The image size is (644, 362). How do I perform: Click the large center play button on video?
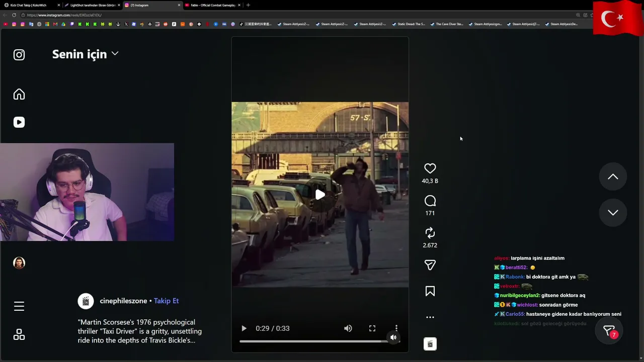pyautogui.click(x=320, y=195)
